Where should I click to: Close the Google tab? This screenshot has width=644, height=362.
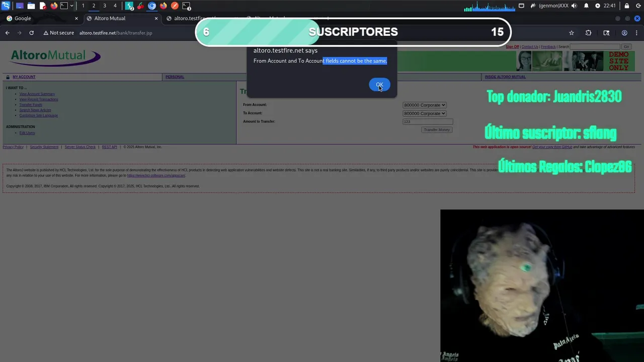(x=76, y=18)
